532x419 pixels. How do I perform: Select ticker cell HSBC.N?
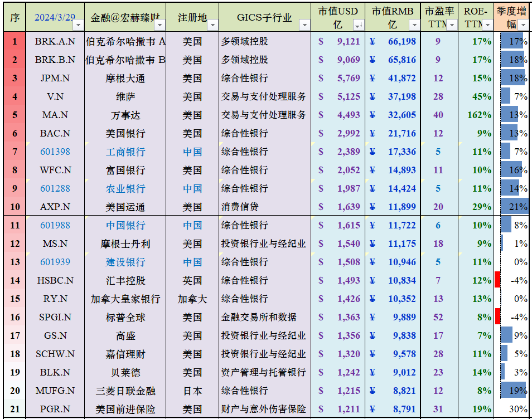(x=55, y=280)
